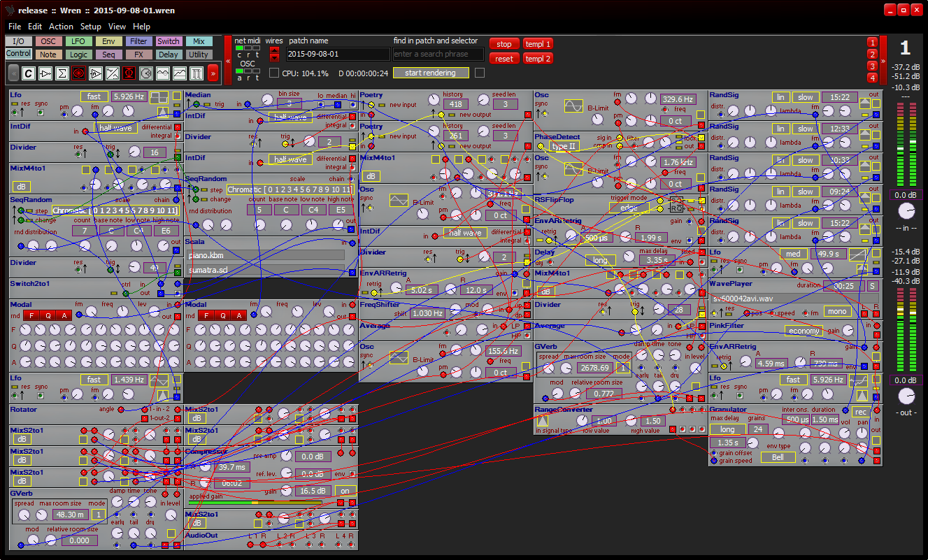The height and width of the screenshot is (560, 928).
Task: Toggle the Granulator 'rec' button
Action: pyautogui.click(x=861, y=412)
